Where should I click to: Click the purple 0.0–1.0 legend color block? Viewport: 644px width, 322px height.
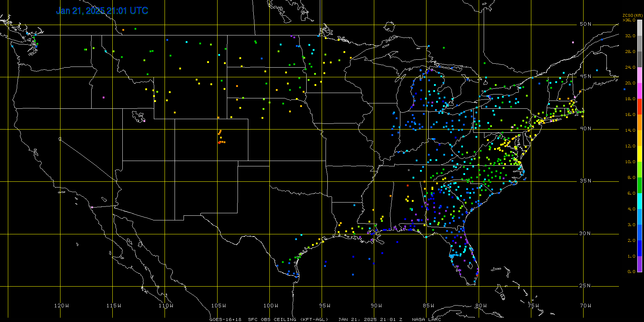point(640,264)
